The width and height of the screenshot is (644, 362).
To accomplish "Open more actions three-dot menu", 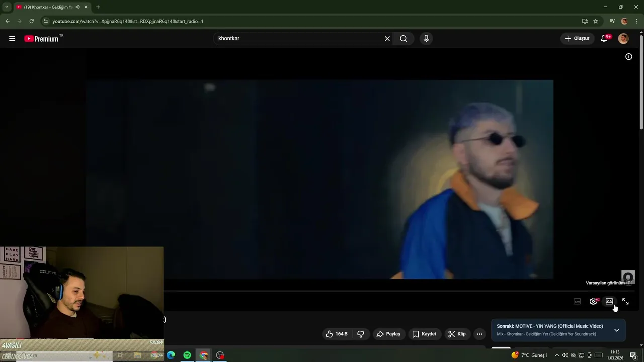I will [479, 334].
